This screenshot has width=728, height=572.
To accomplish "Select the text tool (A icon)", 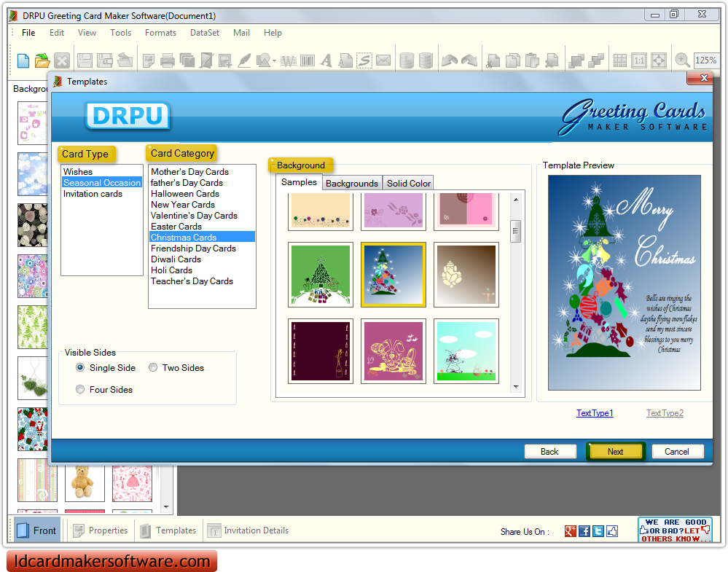I will [325, 60].
